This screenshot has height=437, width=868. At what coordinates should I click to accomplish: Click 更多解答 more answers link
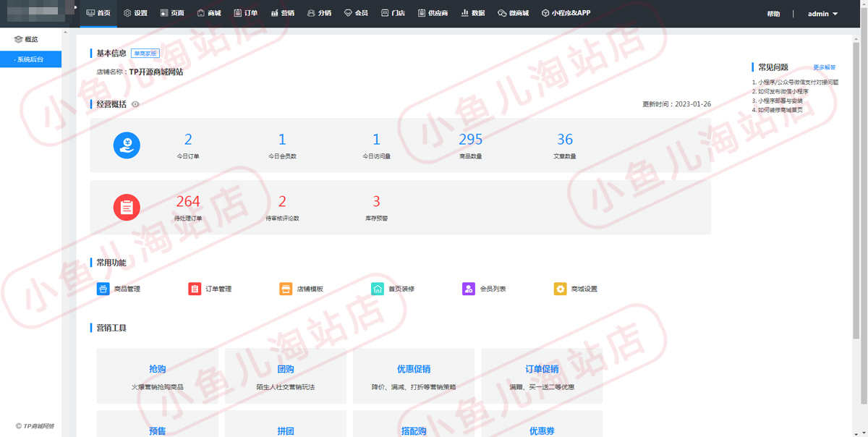point(825,67)
